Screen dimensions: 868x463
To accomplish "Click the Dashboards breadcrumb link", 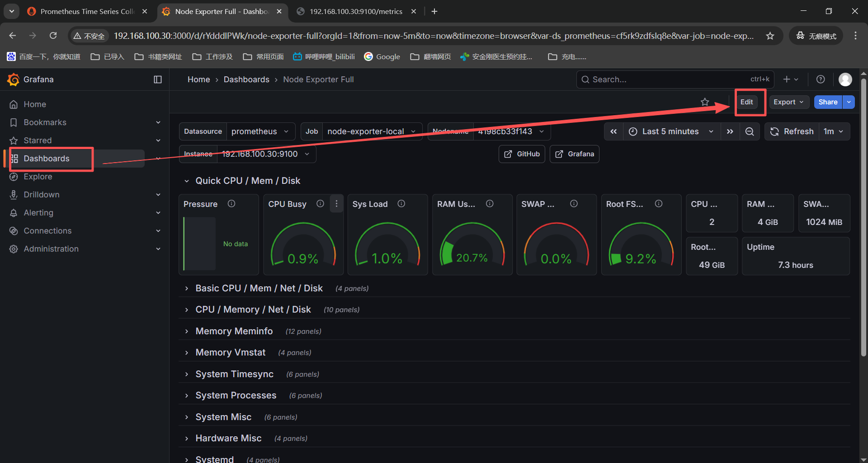I will [246, 80].
